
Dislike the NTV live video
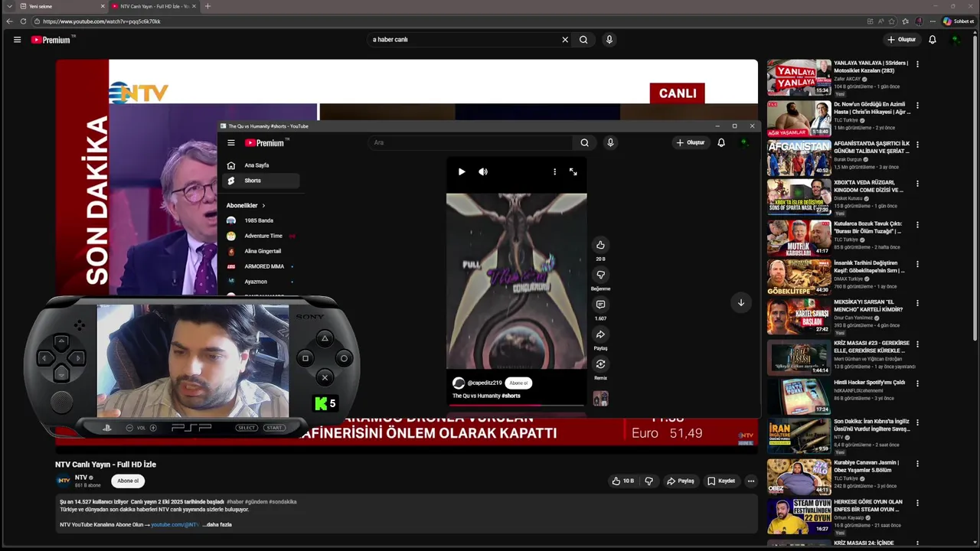coord(649,481)
